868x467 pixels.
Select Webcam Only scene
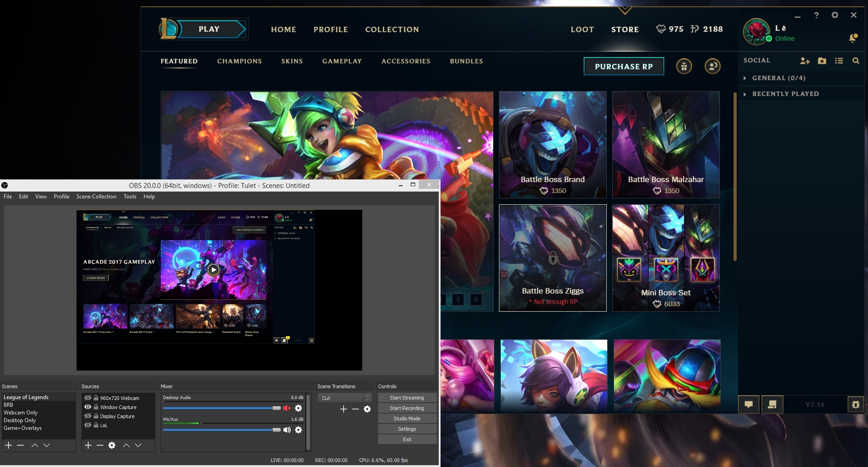pos(21,413)
